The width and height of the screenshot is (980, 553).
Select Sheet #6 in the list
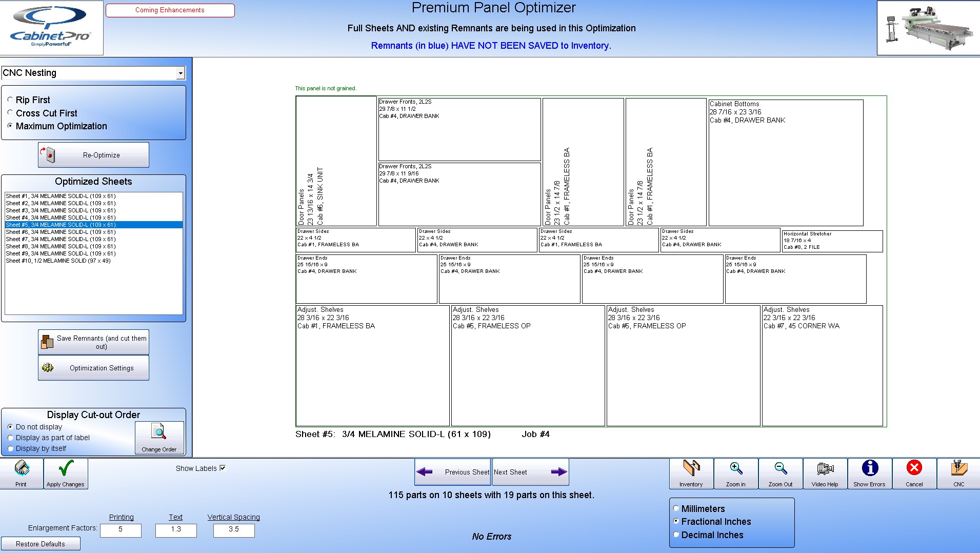tap(94, 232)
